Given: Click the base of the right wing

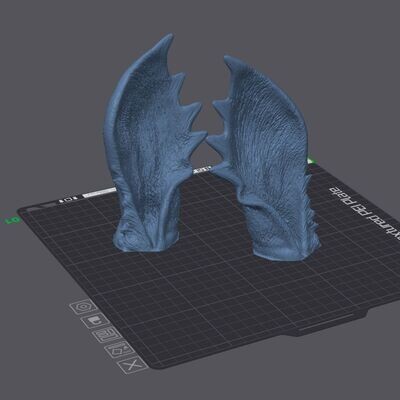Looking at the screenshot, I should pos(285,251).
